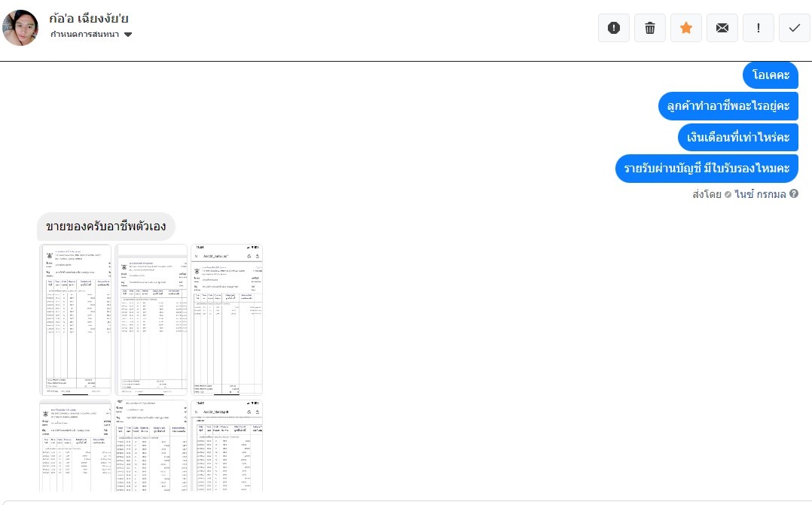The height and width of the screenshot is (505, 812).
Task: Click the follow-up exclamation mark icon
Action: click(758, 28)
